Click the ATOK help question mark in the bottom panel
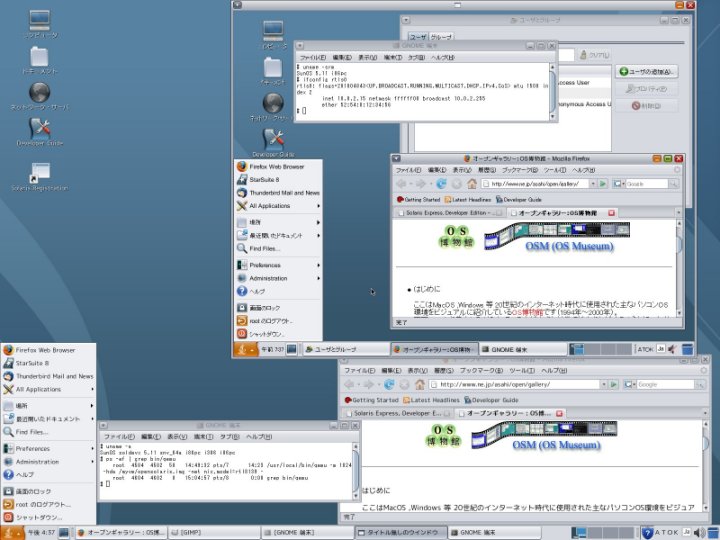 [x=648, y=533]
